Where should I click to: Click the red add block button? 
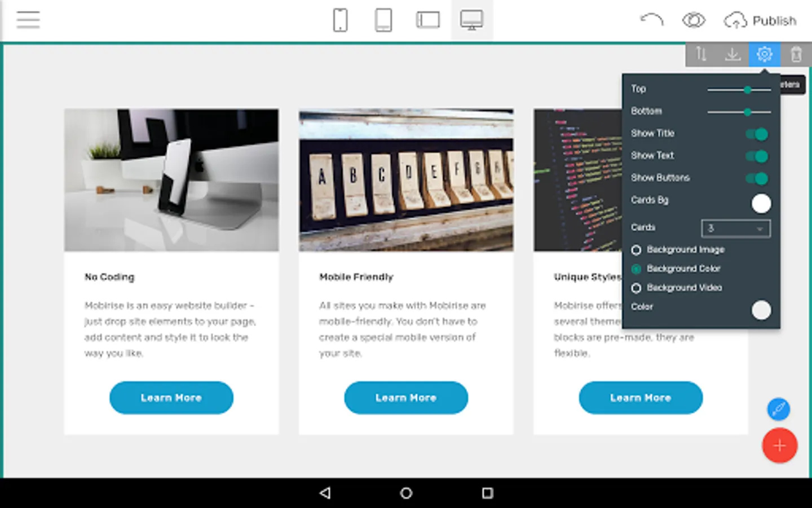coord(780,445)
